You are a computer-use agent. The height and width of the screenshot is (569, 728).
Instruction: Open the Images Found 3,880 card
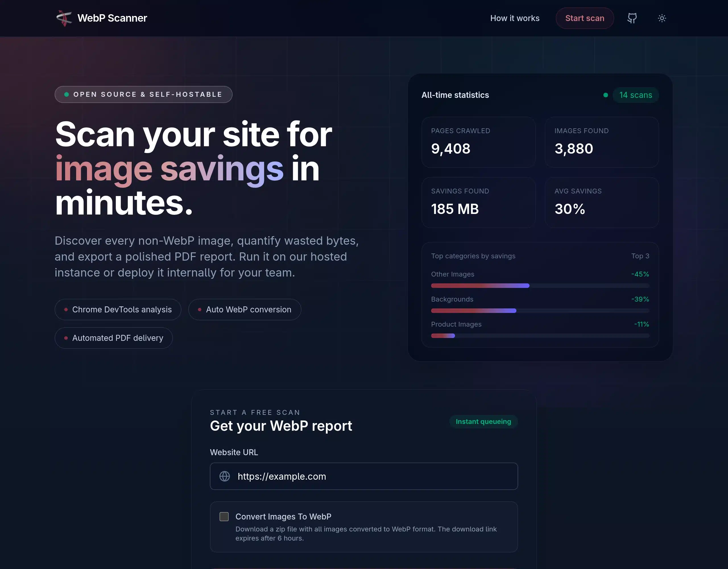pyautogui.click(x=602, y=142)
